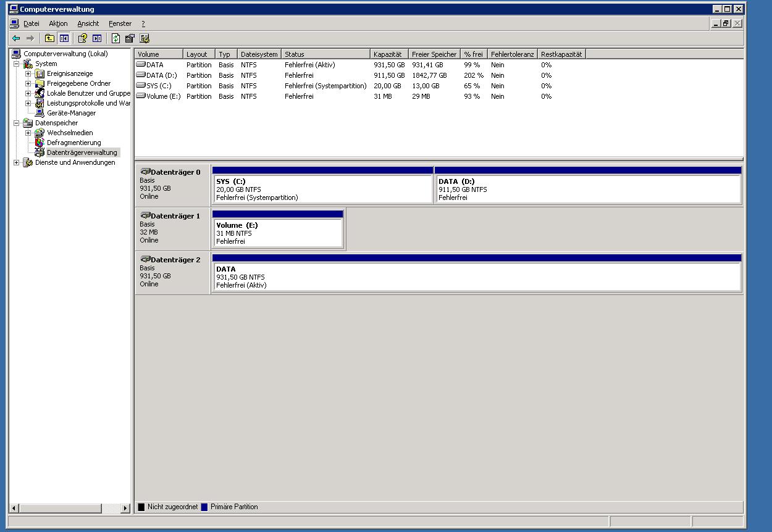The width and height of the screenshot is (772, 532).
Task: Click the Up one level folder icon
Action: tap(49, 38)
